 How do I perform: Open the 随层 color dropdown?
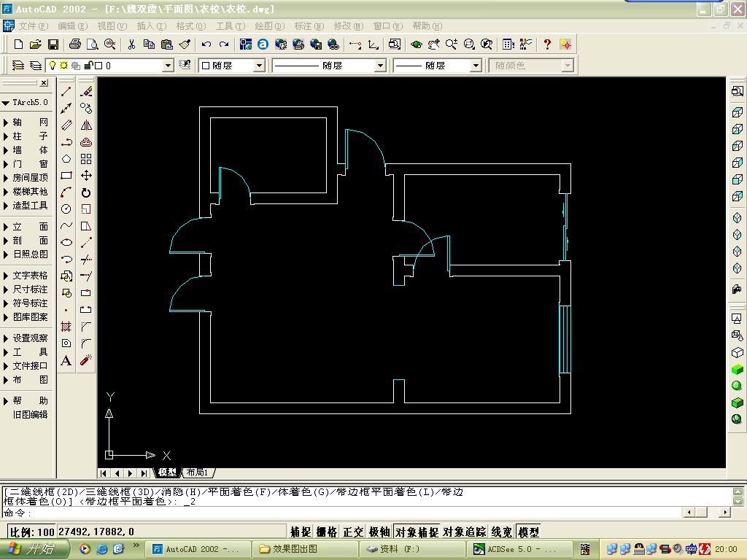259,66
